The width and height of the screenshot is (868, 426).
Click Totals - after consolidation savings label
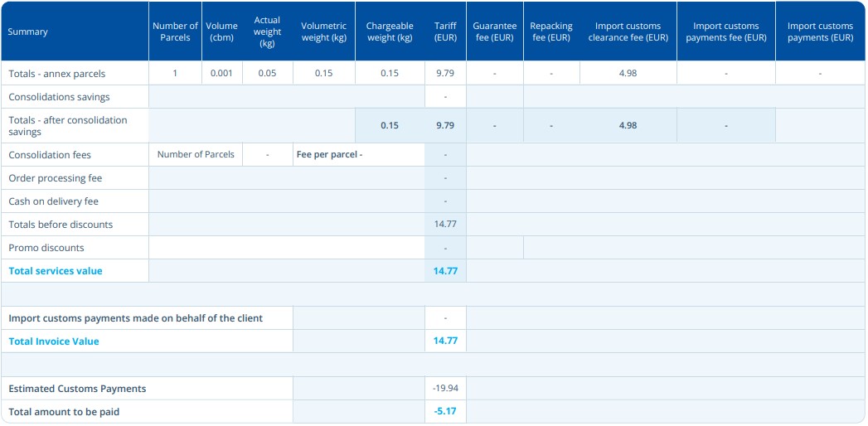[67, 126]
